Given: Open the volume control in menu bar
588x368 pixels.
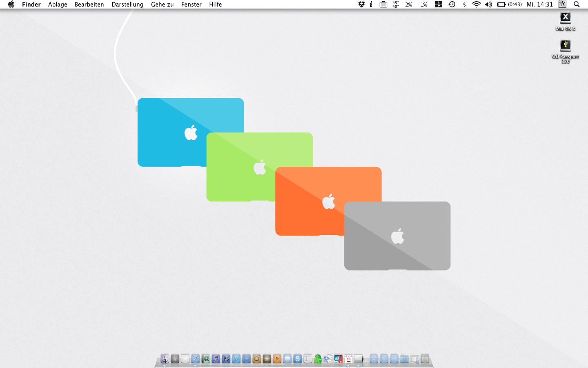Looking at the screenshot, I should pos(488,4).
